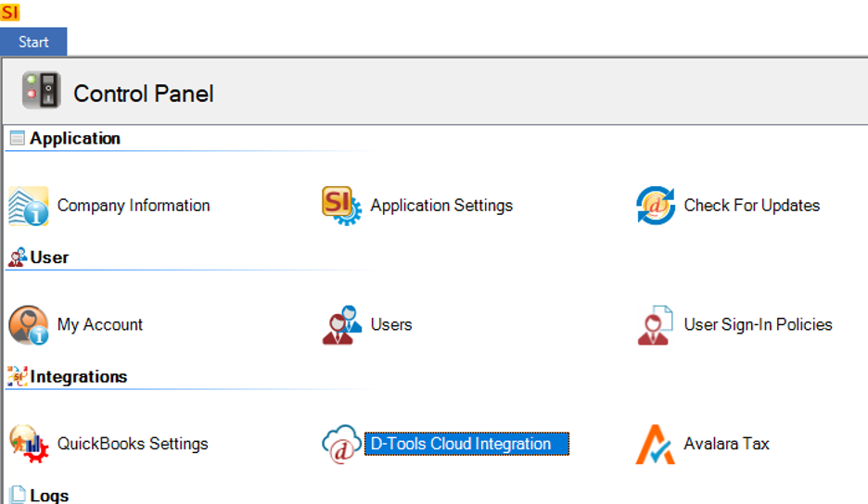Image resolution: width=868 pixels, height=504 pixels.
Task: Open the Company Information icon
Action: click(28, 206)
